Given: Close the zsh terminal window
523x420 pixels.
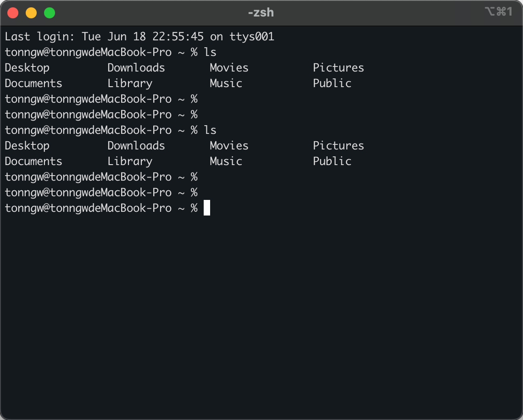Looking at the screenshot, I should click(x=13, y=13).
